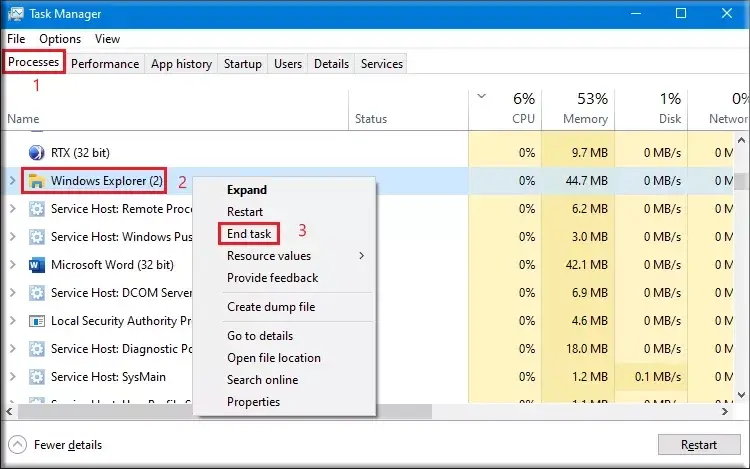Expand the Windows Explorer (2) row
The height and width of the screenshot is (469, 750).
[12, 181]
